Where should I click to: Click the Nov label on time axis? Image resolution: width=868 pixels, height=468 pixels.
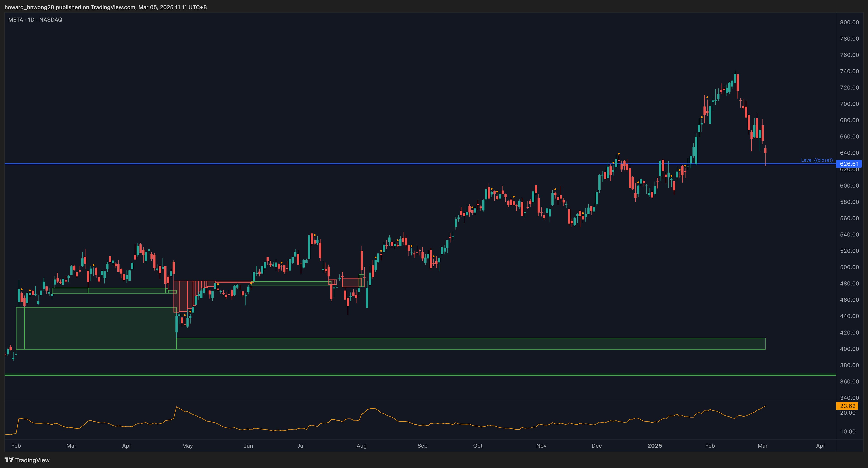pyautogui.click(x=541, y=446)
